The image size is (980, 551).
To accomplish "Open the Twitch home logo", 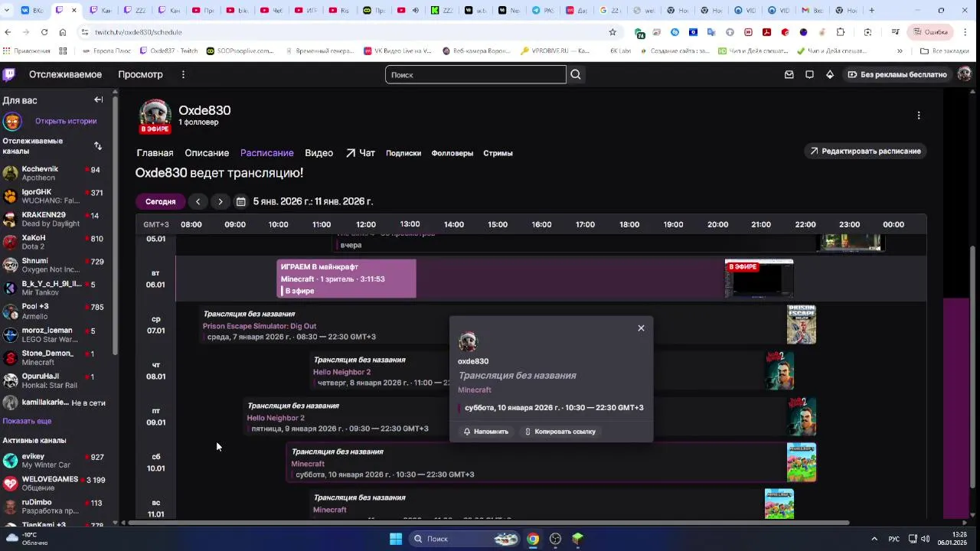I will (x=8, y=74).
